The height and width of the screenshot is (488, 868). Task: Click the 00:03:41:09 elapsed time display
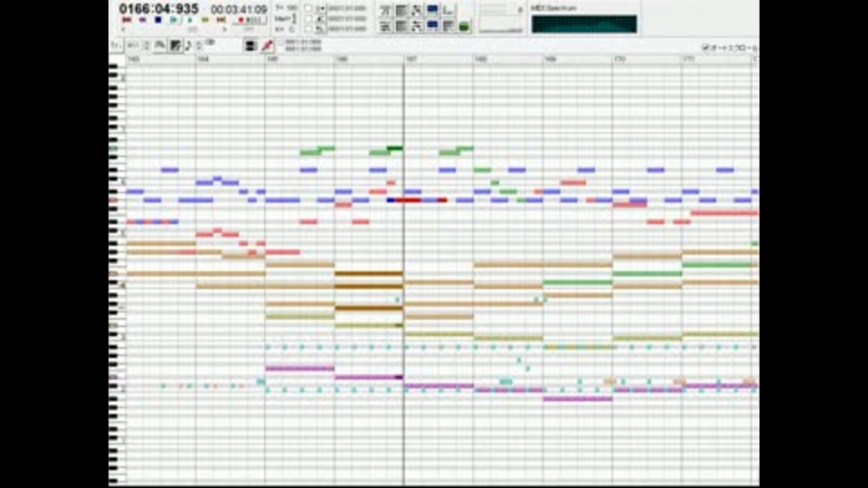(x=239, y=9)
